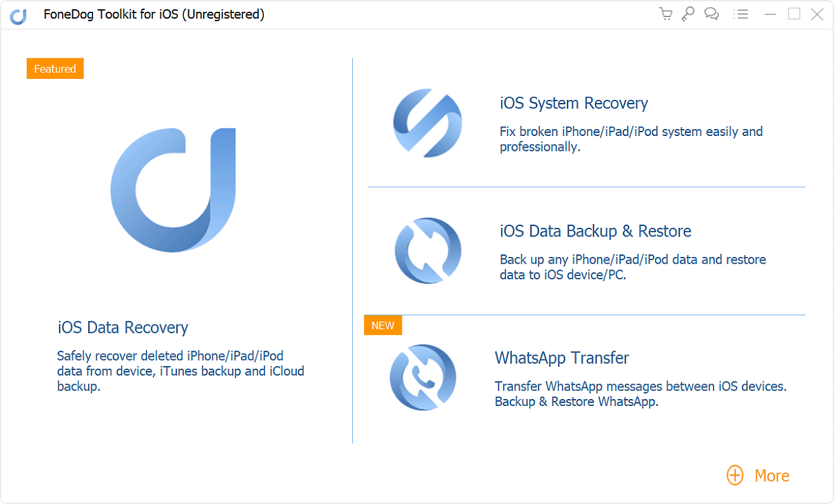Choose the iOS Data Backup & Restore heading

[596, 231]
